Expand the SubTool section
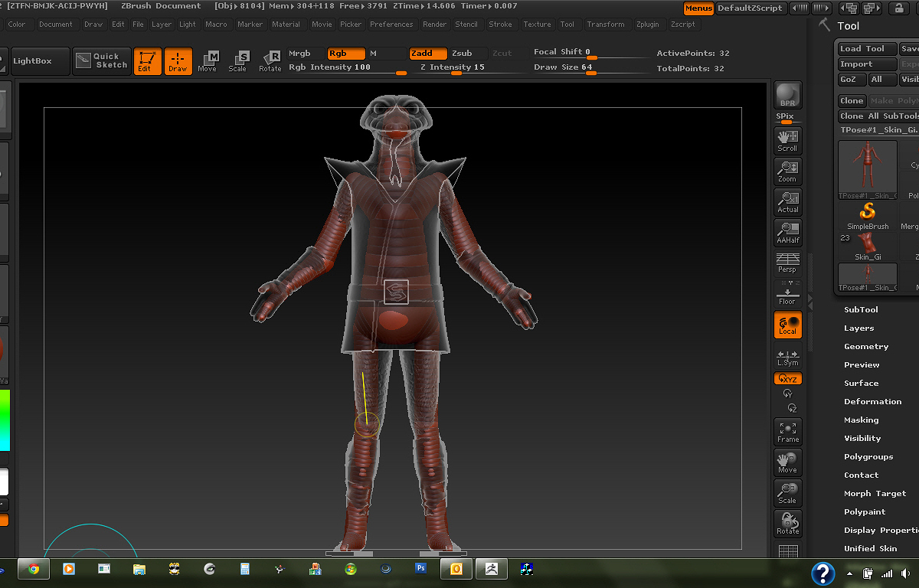Screen dimensions: 919x588 point(861,310)
